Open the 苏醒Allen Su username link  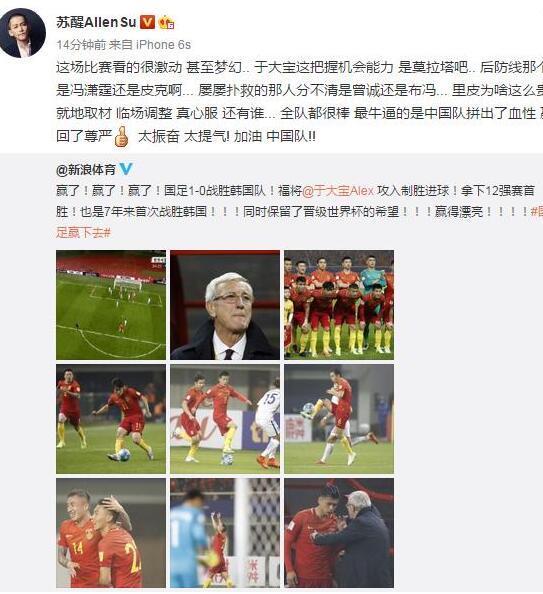point(96,22)
